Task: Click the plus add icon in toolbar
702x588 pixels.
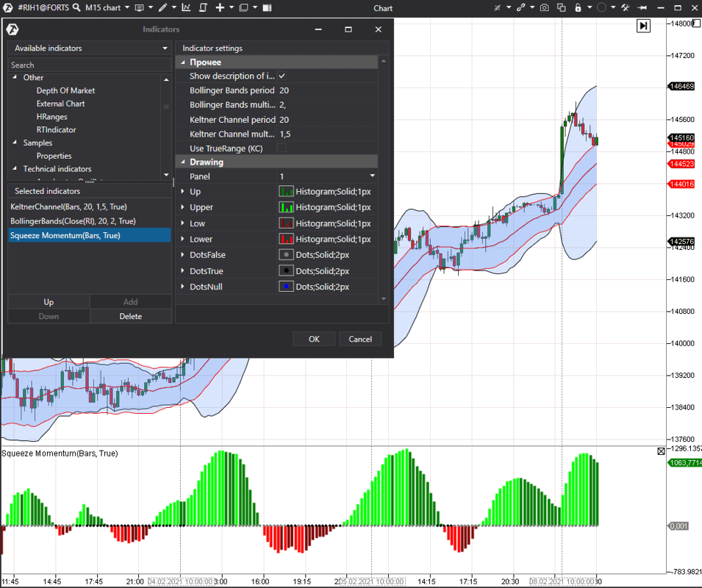Action: click(220, 7)
